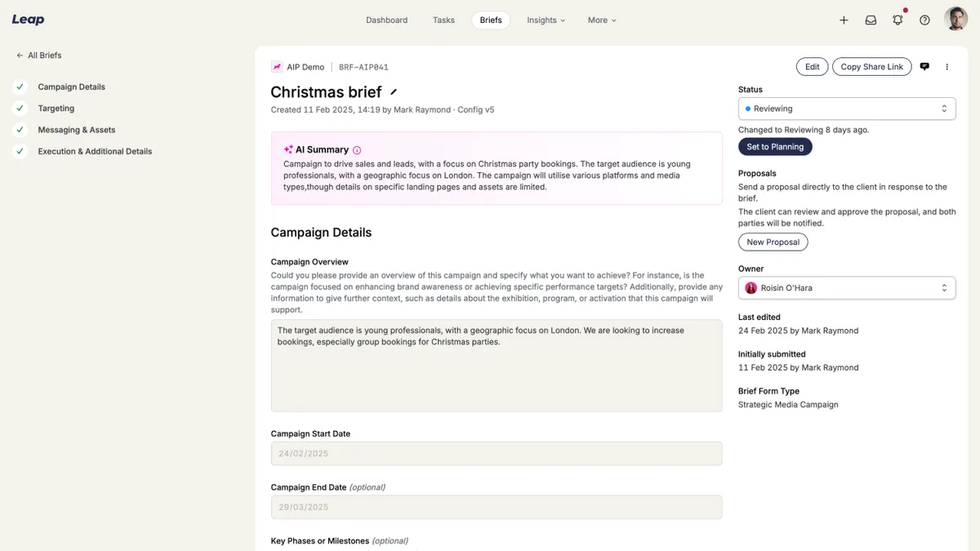
Task: Open the user profile avatar
Action: coord(955,20)
